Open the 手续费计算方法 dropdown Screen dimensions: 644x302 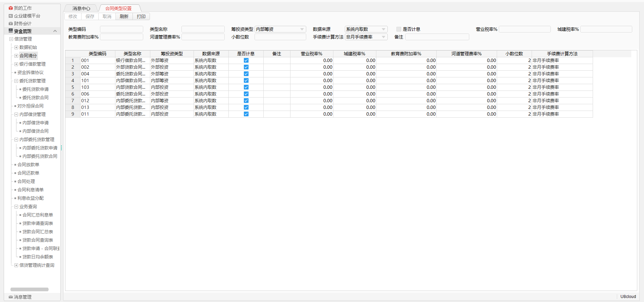point(383,37)
